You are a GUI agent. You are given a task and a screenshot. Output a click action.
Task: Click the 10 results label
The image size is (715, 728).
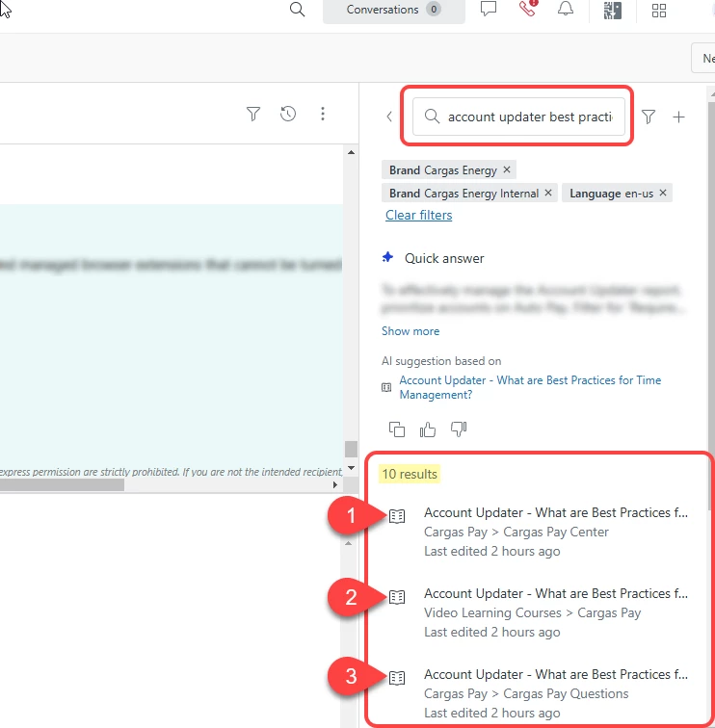click(x=410, y=474)
